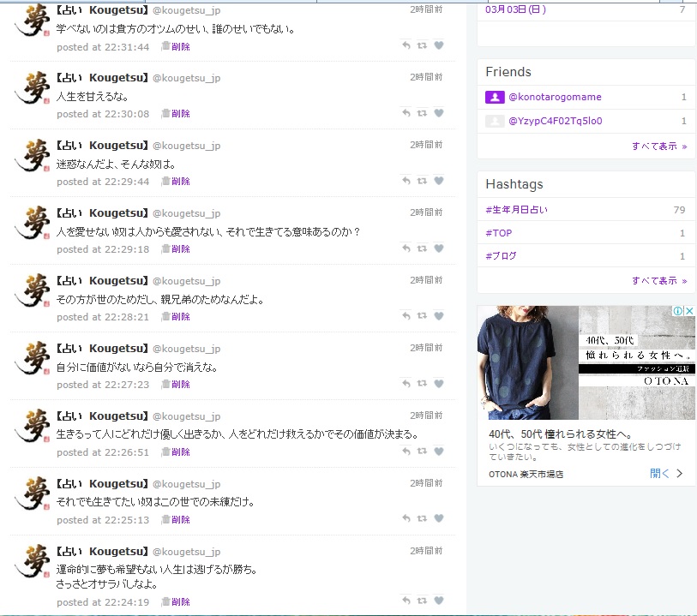Delete the tweet posted at 22:31:44
Viewport: 697px width, 616px height.
click(176, 46)
